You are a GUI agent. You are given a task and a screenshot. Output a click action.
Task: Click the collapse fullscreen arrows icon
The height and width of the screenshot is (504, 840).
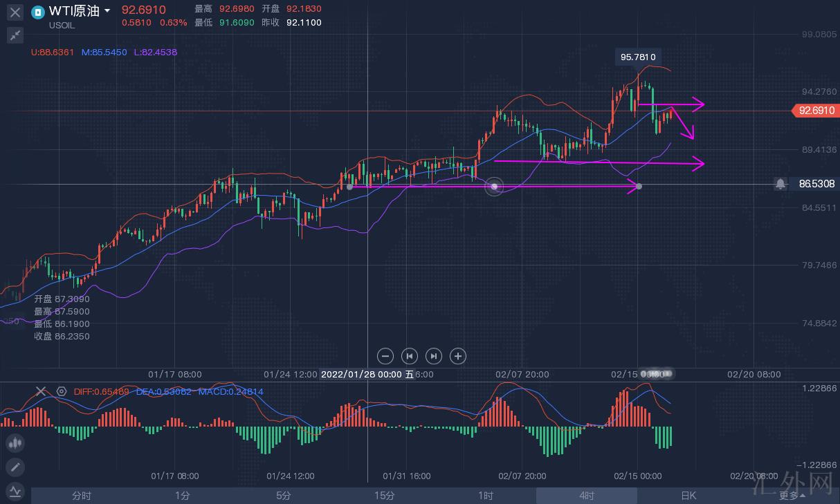15,35
